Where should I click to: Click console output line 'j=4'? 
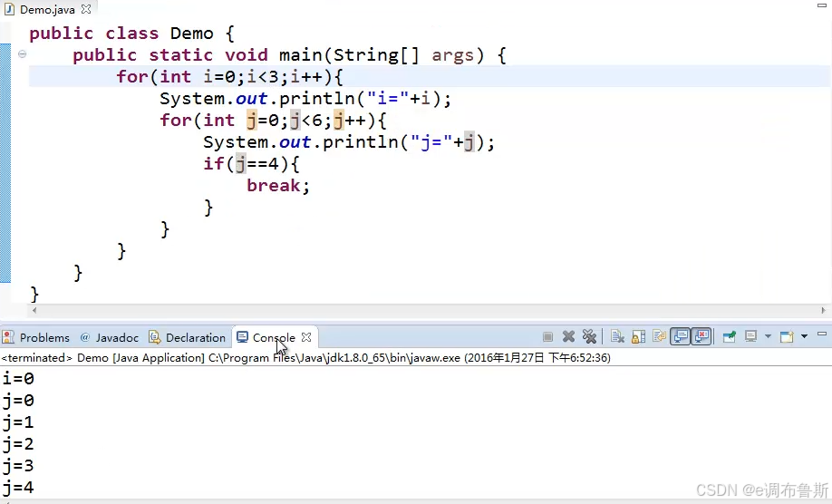18,488
